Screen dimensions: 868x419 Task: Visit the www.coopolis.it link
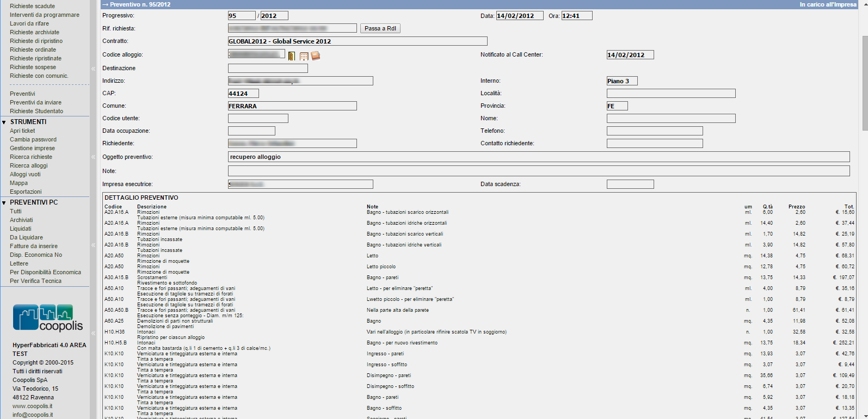tap(33, 406)
